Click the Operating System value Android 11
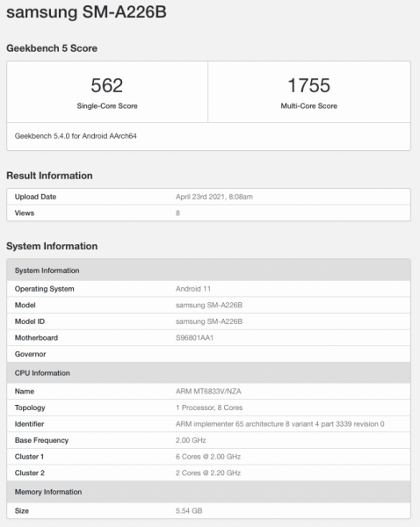The height and width of the screenshot is (527, 420). (193, 289)
